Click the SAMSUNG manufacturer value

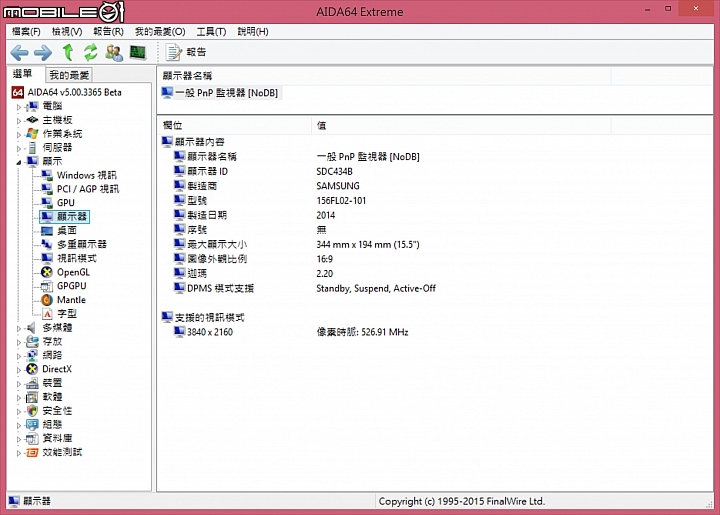coord(338,186)
